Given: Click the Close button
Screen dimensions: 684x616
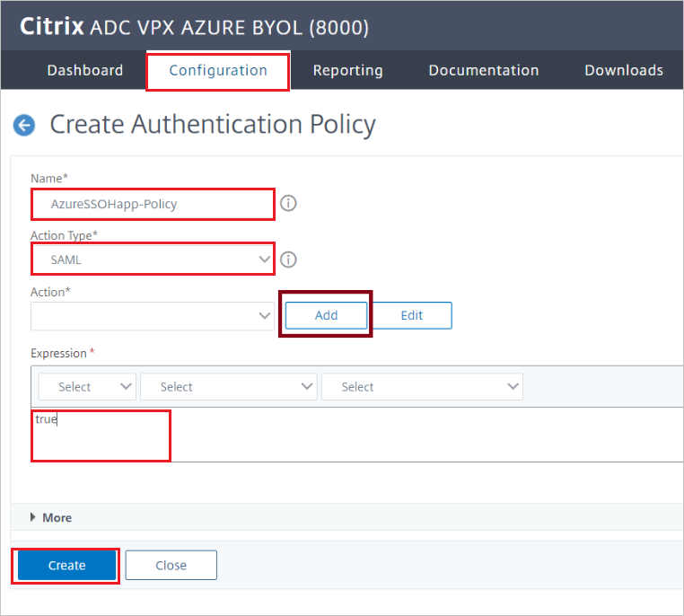Looking at the screenshot, I should click(x=171, y=566).
